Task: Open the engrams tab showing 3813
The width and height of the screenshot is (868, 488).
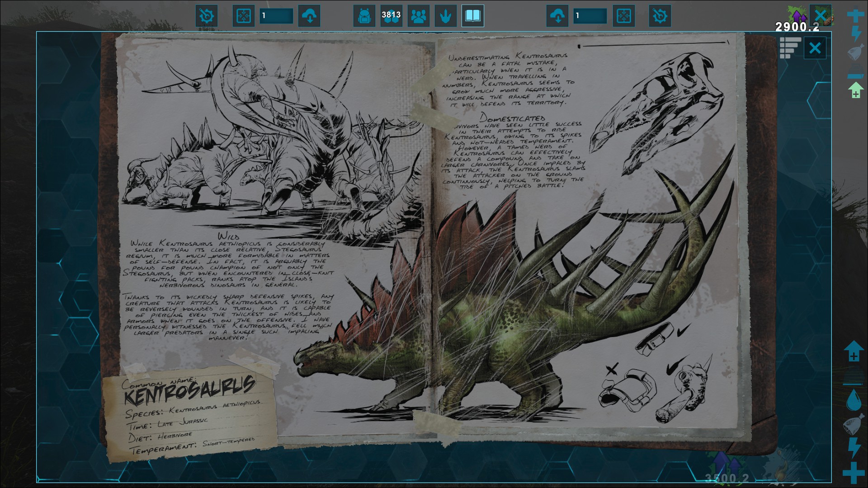Action: 391,16
